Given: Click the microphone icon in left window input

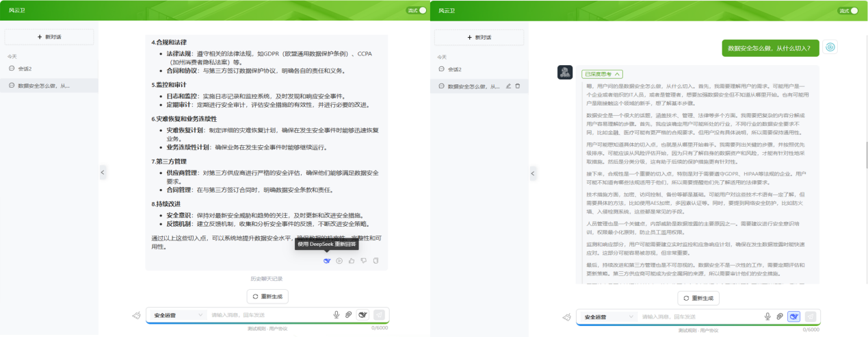Looking at the screenshot, I should point(336,315).
